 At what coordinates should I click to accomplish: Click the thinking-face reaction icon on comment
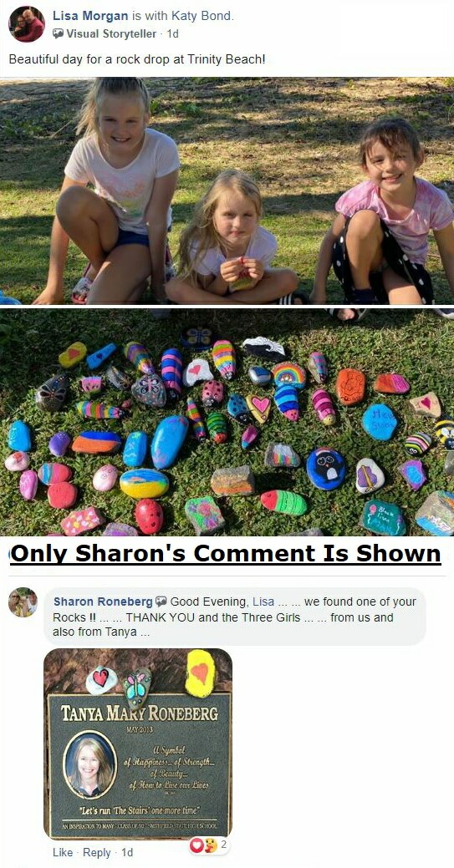(210, 845)
